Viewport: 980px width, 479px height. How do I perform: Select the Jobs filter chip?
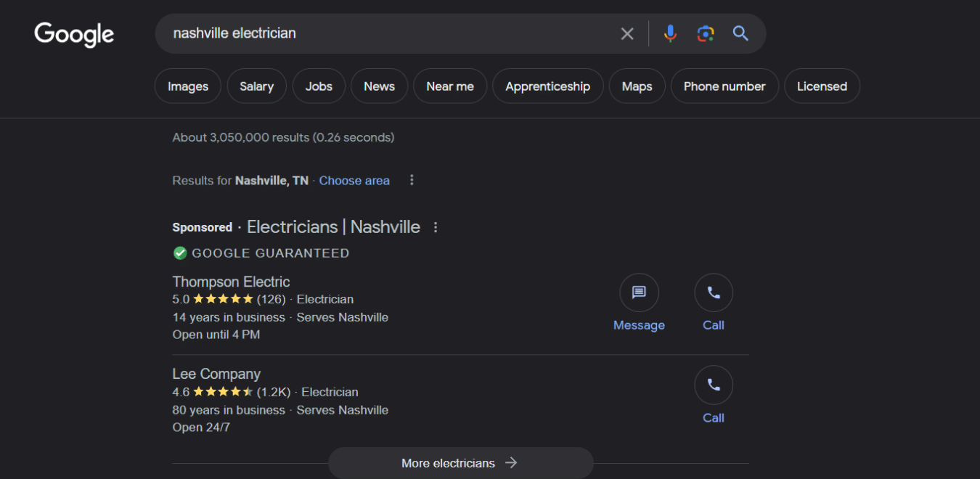coord(319,86)
